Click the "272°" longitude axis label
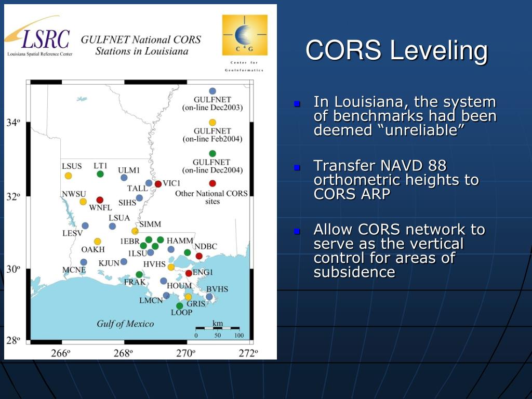This screenshot has height=399, width=532. (x=248, y=353)
